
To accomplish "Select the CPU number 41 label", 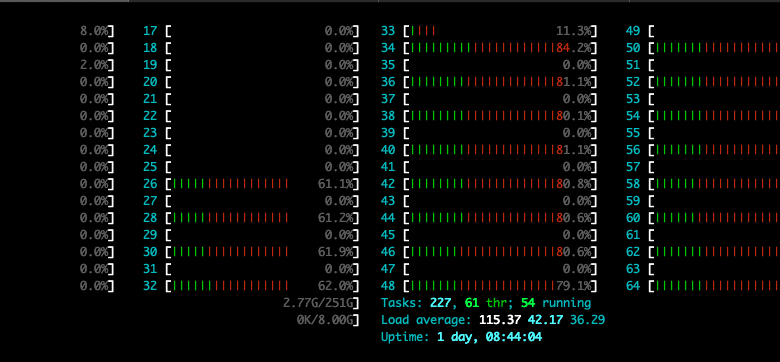I will click(388, 167).
